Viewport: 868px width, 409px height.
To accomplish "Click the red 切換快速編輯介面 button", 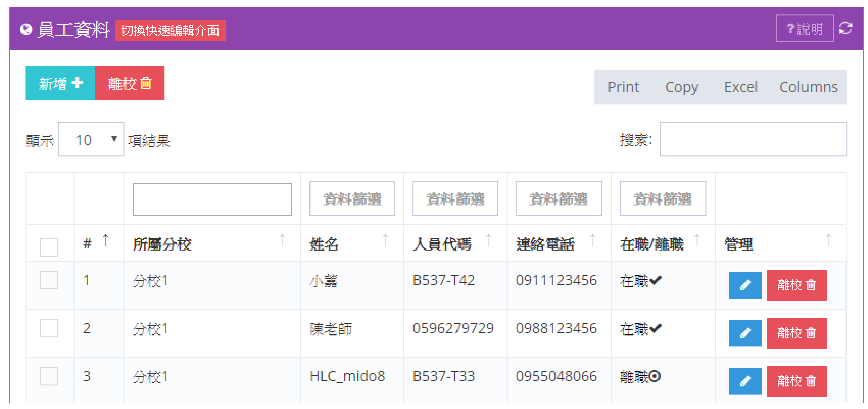I will click(x=170, y=30).
